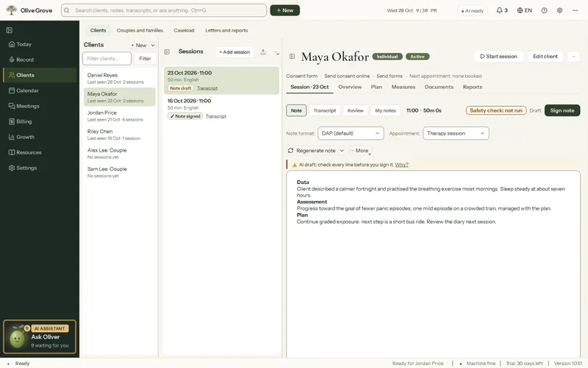Open Record in sidebar
Screen dimensions: 588x368
pyautogui.click(x=40, y=60)
